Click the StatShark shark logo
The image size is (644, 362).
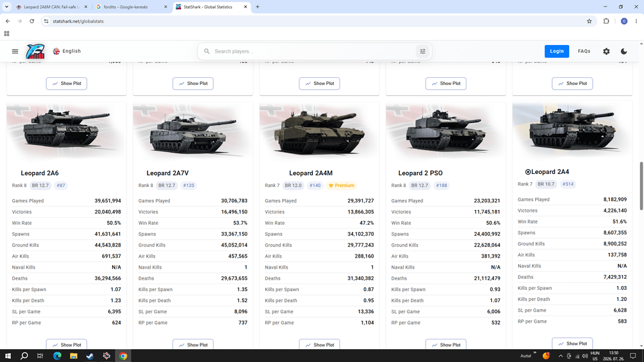[x=35, y=52]
